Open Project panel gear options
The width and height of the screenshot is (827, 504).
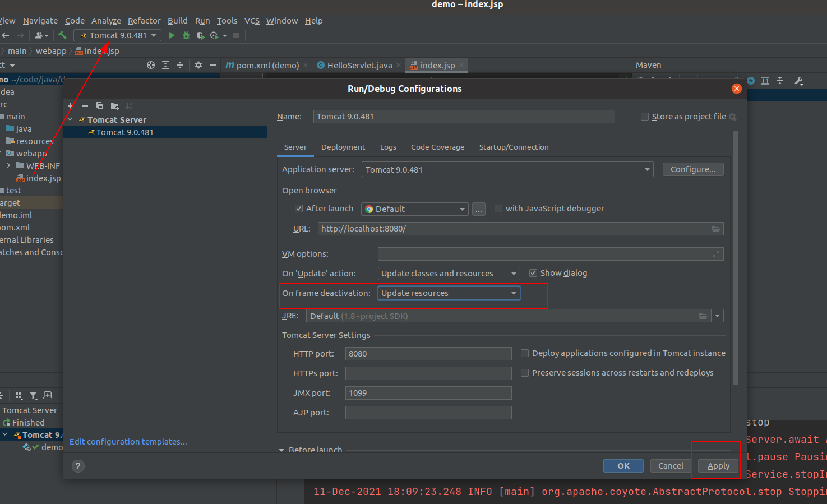click(198, 65)
